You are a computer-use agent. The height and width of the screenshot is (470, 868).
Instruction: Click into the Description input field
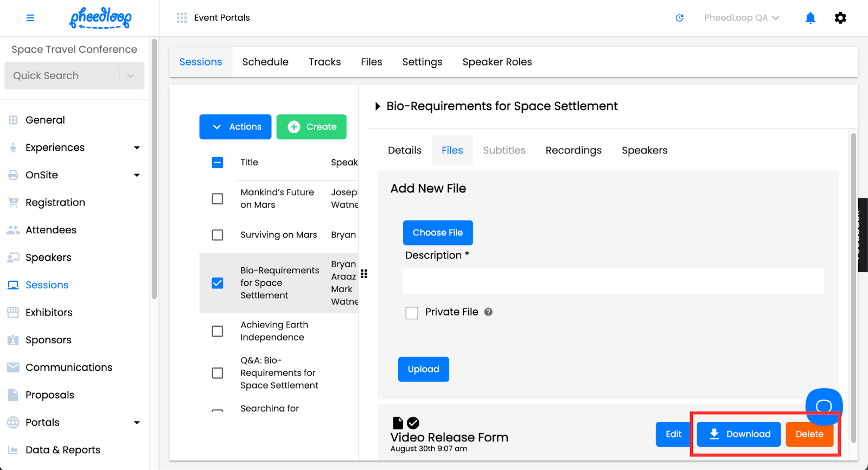pyautogui.click(x=613, y=281)
